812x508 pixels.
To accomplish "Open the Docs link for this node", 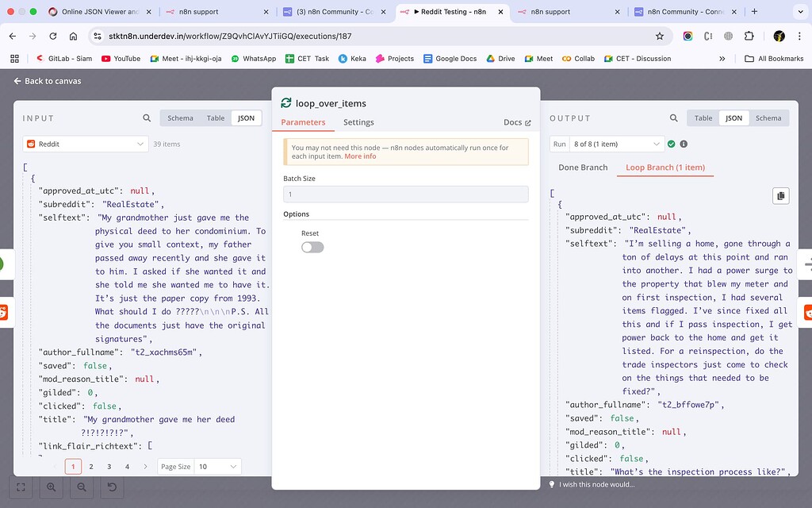I will pos(515,123).
